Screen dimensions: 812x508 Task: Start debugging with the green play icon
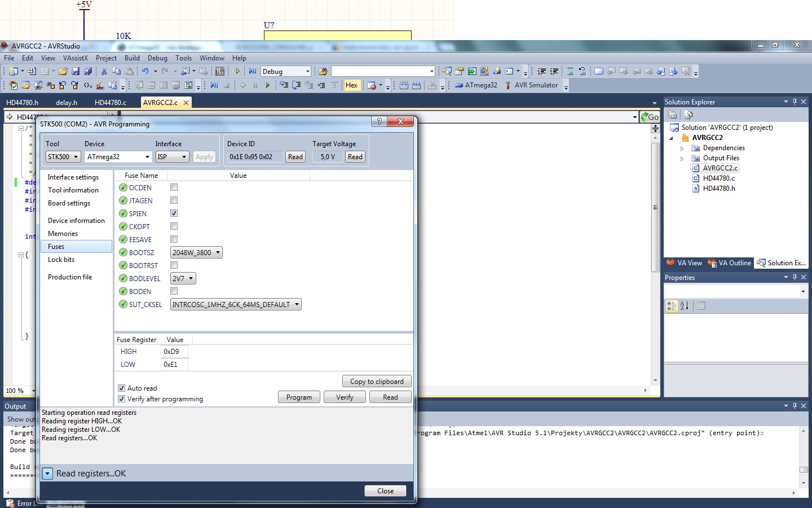[237, 71]
